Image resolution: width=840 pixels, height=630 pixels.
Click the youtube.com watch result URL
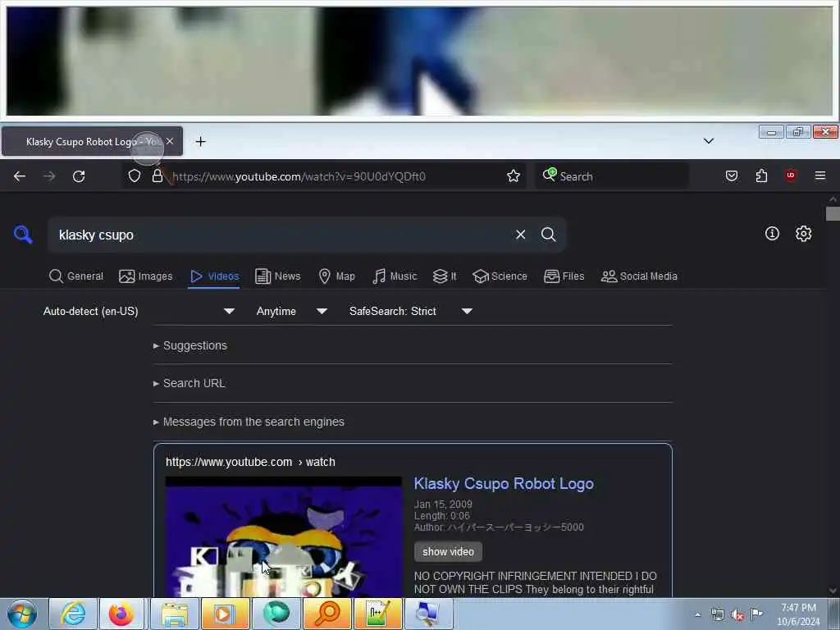(250, 462)
